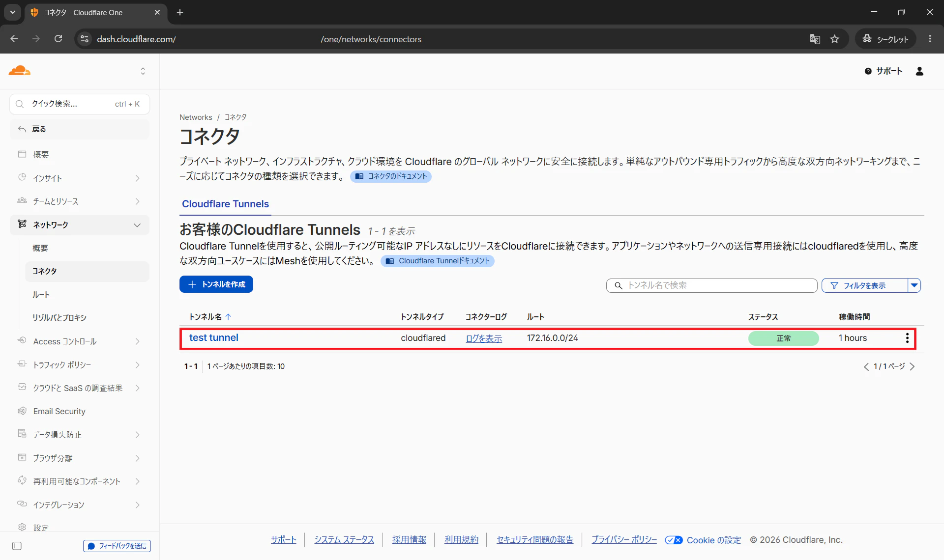Bookmark this page with star icon
Viewport: 944px width, 560px height.
point(834,39)
